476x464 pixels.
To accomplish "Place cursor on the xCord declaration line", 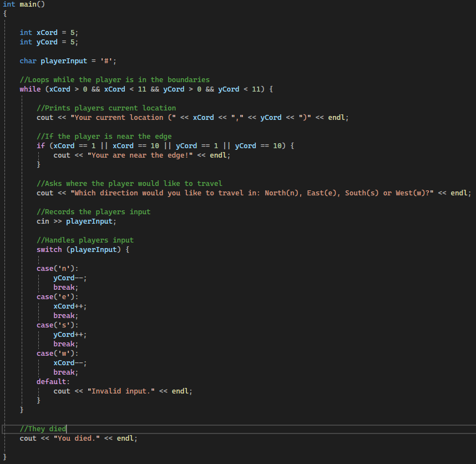I will (49, 33).
